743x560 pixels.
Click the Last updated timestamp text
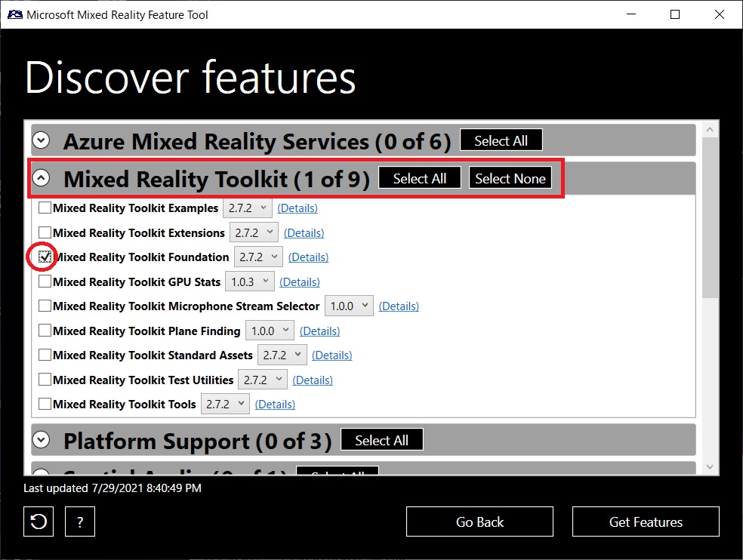point(113,488)
